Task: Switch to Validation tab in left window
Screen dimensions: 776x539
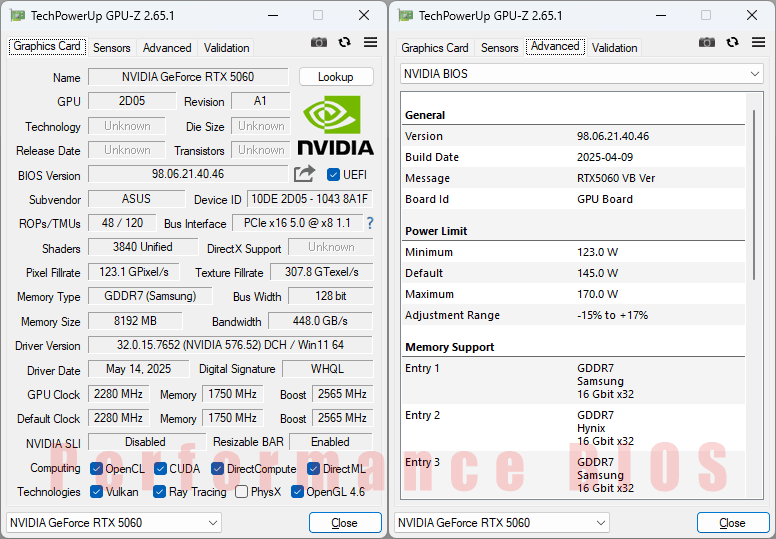Action: [226, 48]
